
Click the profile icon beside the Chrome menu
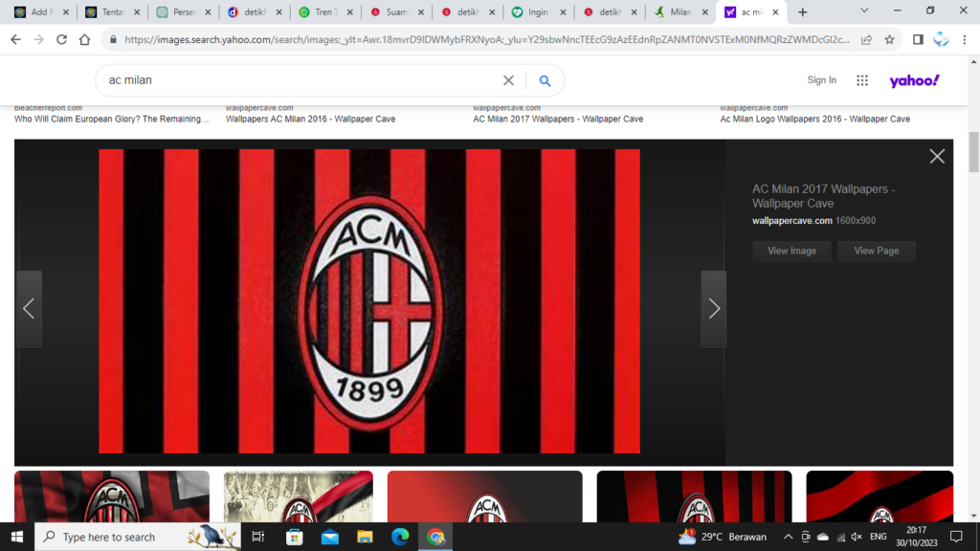tap(941, 39)
